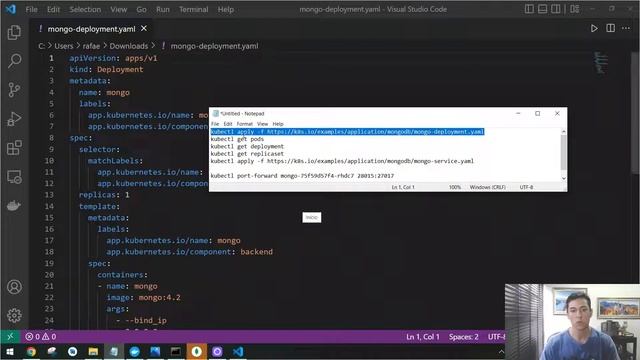Open the Notepad Edit menu

coord(228,124)
